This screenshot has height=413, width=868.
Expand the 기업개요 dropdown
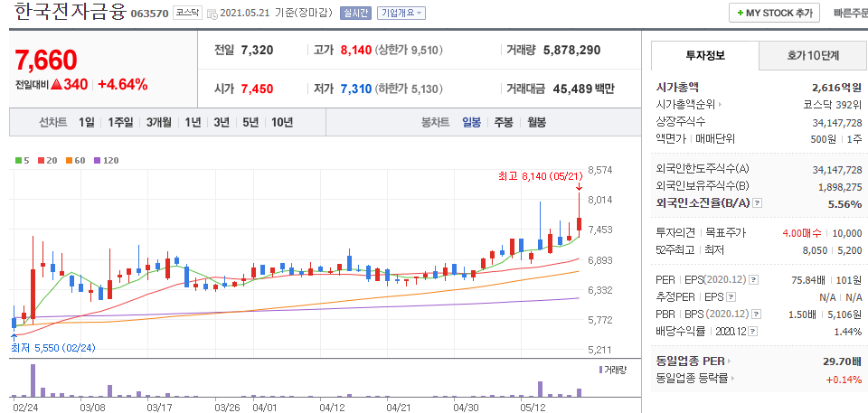coord(401,13)
